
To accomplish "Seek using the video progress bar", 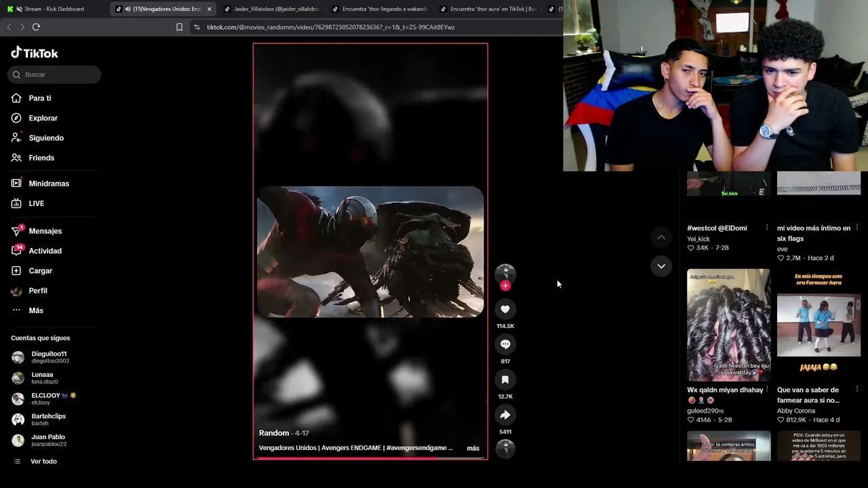I will (370, 458).
